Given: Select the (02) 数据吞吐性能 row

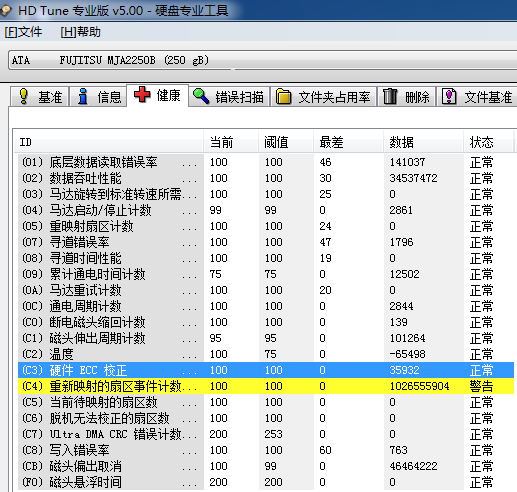Looking at the screenshot, I should pos(266,178).
